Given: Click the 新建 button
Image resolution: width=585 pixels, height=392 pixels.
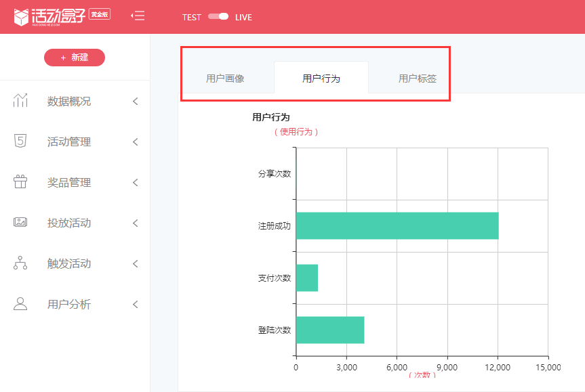Looking at the screenshot, I should tap(75, 58).
